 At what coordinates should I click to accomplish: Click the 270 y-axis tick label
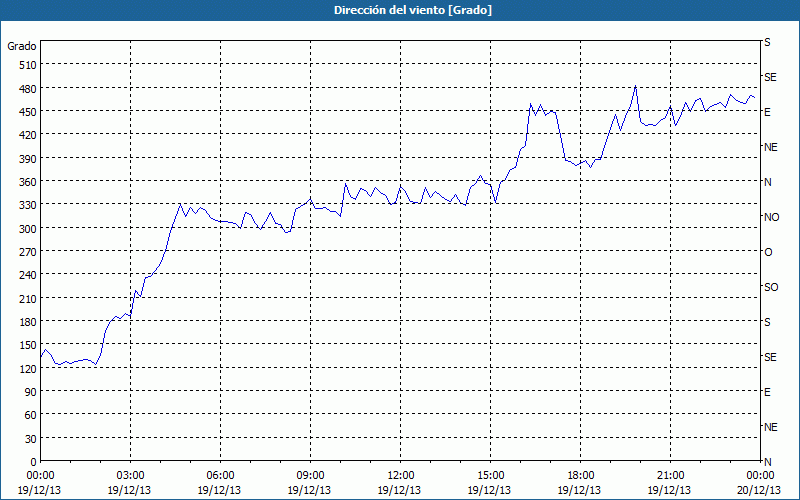click(x=28, y=253)
